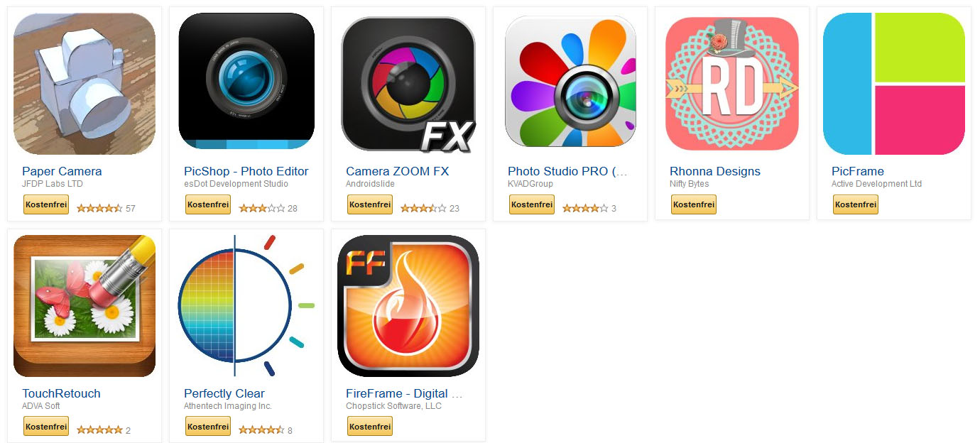This screenshot has height=443, width=980.
Task: Open the PicFrame colored blocks icon
Action: 894,84
